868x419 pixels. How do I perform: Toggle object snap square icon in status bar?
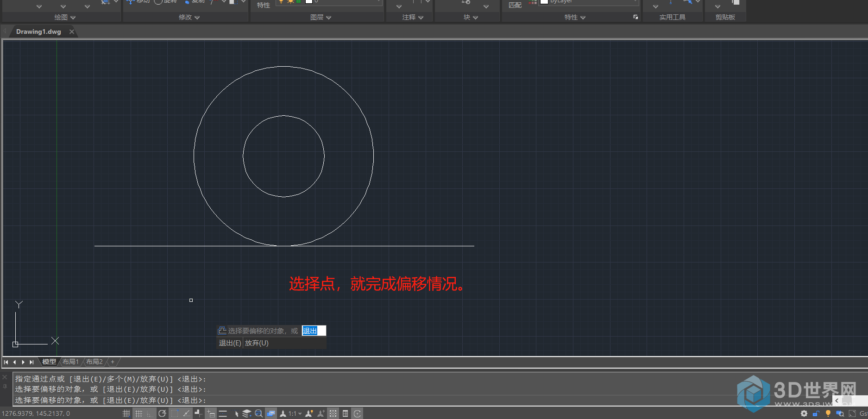point(174,413)
